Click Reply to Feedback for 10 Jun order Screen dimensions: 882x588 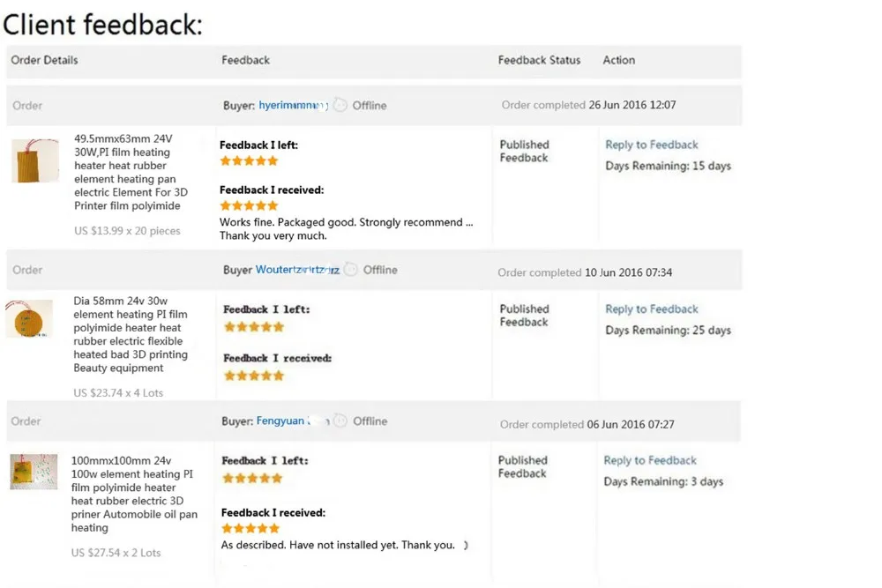tap(651, 309)
